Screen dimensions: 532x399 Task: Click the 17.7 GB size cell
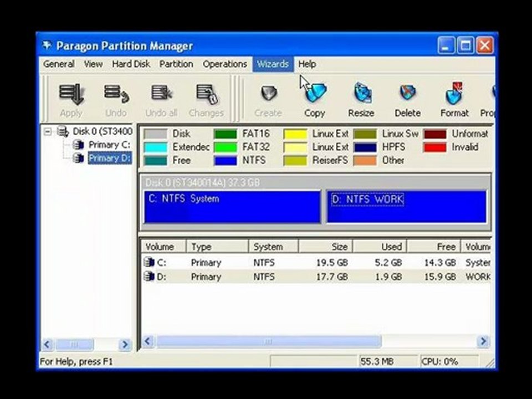click(x=332, y=277)
